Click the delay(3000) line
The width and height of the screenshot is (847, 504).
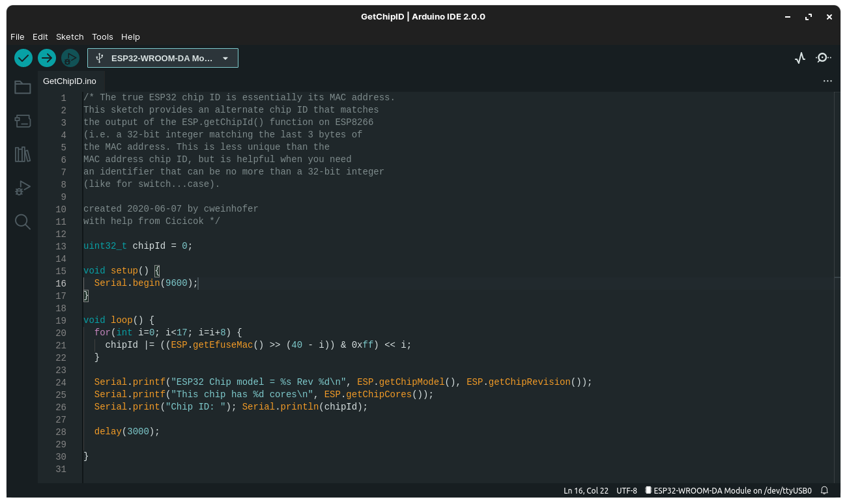pyautogui.click(x=127, y=432)
